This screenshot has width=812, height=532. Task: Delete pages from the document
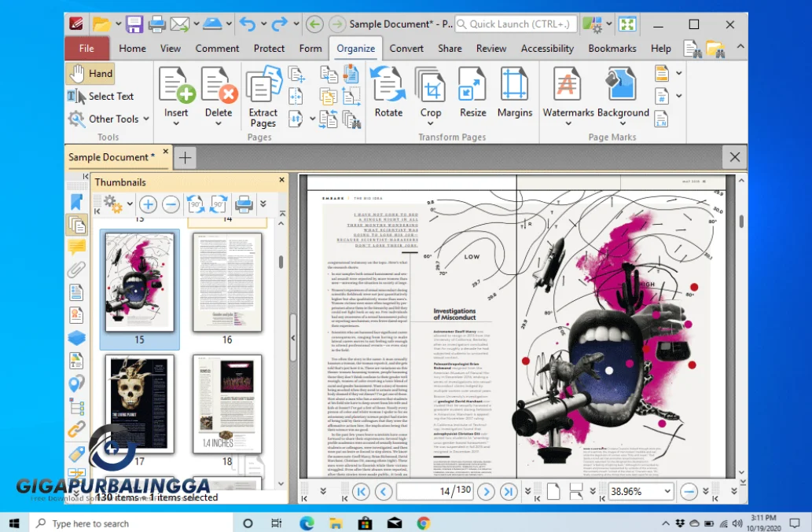point(219,90)
